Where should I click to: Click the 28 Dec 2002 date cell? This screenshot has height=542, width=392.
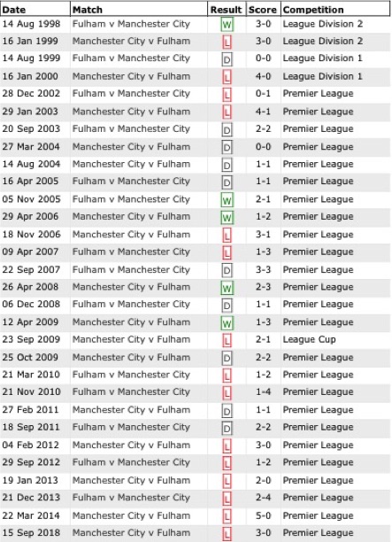click(31, 93)
